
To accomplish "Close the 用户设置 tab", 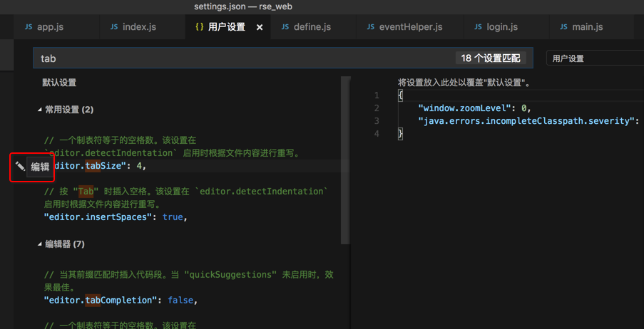I will tap(260, 27).
